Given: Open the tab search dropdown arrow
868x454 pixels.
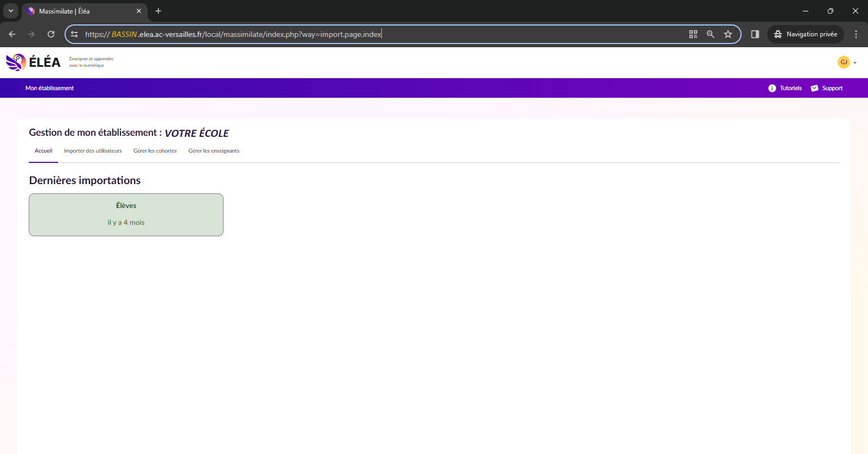Looking at the screenshot, I should [11, 11].
